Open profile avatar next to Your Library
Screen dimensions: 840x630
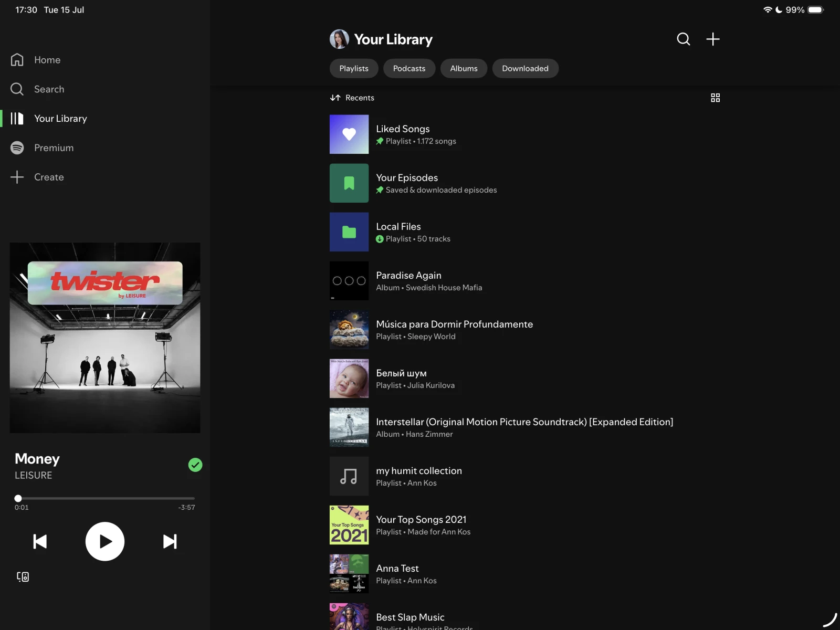tap(339, 39)
